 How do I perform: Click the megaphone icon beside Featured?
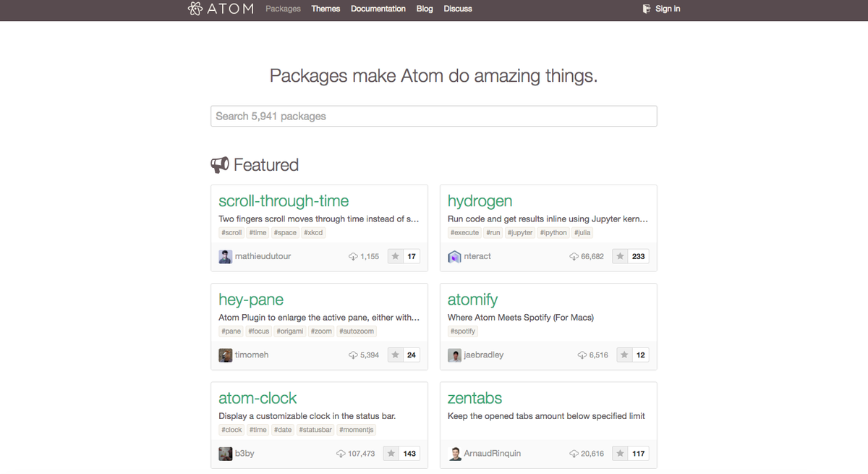219,164
